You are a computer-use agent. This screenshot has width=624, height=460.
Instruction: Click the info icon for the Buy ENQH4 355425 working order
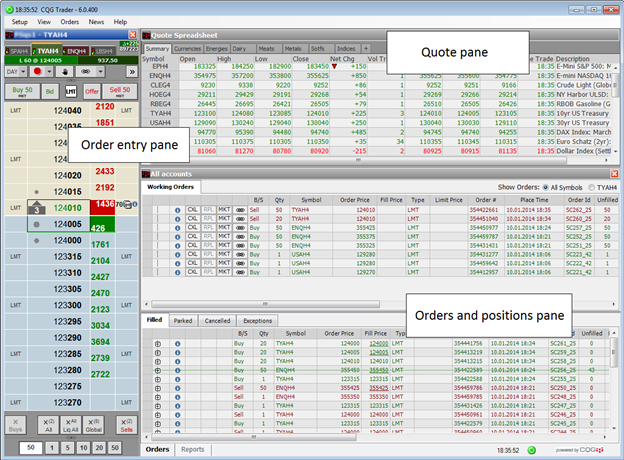pos(177,228)
